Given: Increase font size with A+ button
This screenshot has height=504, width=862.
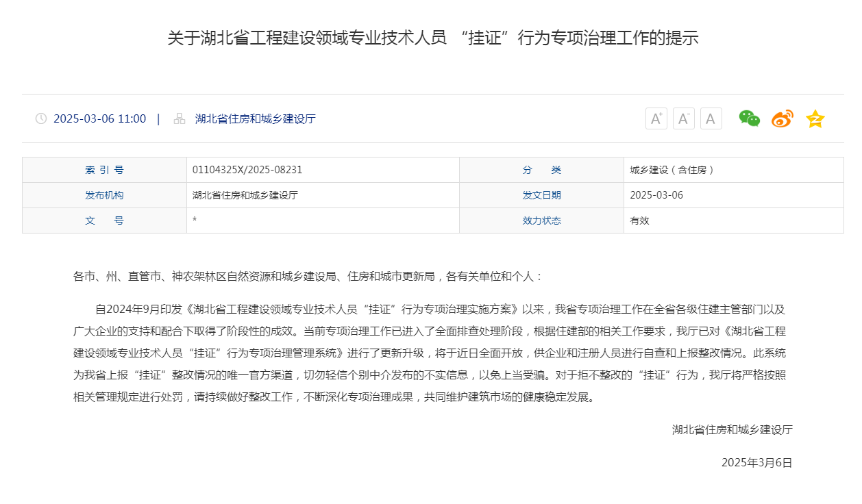Looking at the screenshot, I should [656, 118].
